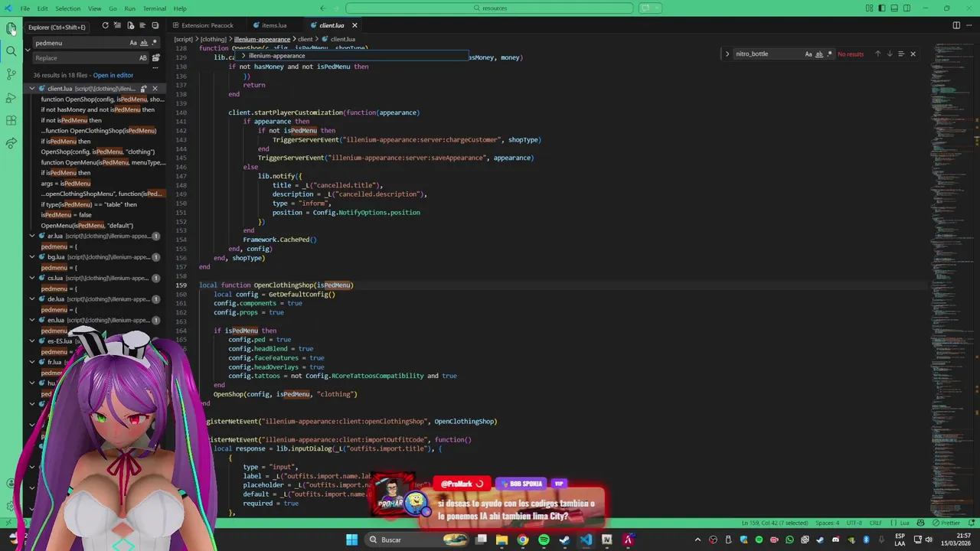Viewport: 980px width, 551px height.
Task: Toggle Match Whole Word in editor find widget
Action: 819,54
